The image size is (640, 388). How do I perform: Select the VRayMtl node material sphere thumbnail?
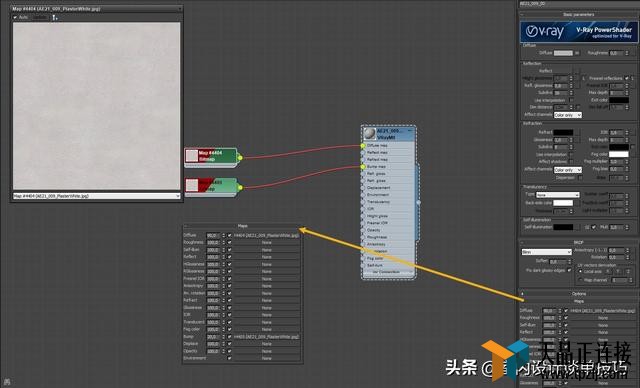click(x=370, y=134)
